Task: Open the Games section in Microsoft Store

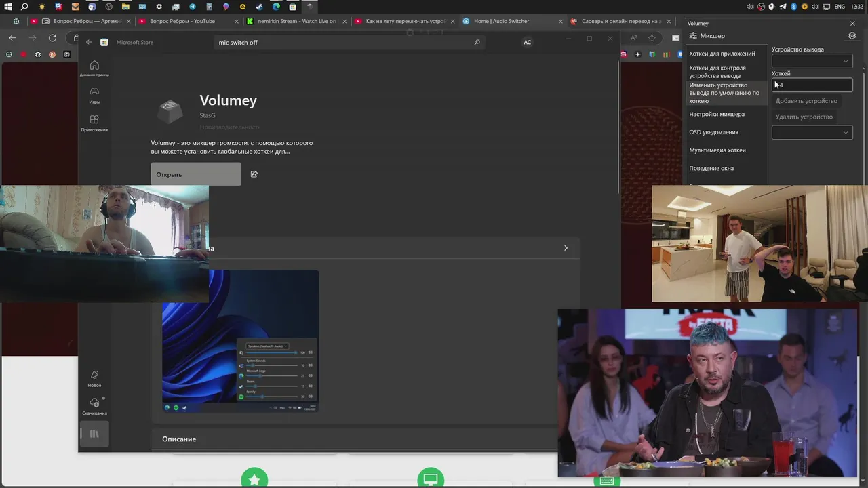Action: click(x=94, y=95)
